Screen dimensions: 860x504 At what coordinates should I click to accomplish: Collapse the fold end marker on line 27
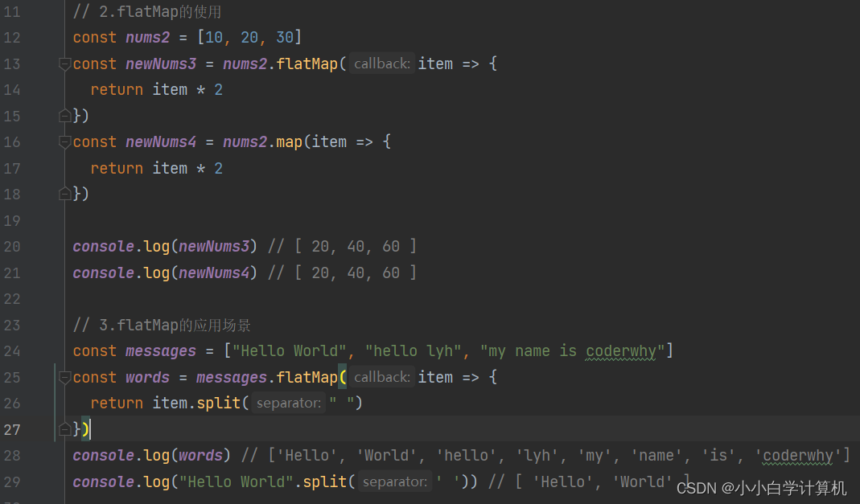pos(64,429)
